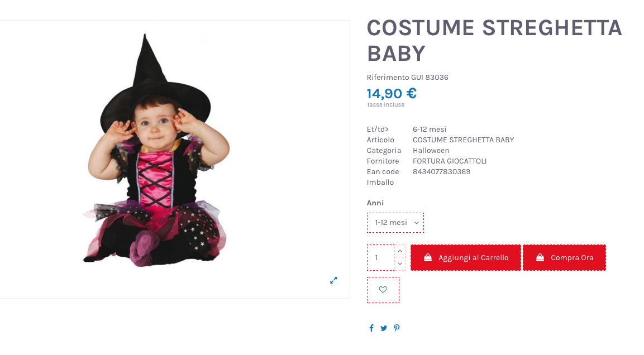Click the FORTURA GIOCATTOLI supplier name
The width and height of the screenshot is (644, 355).
point(450,161)
